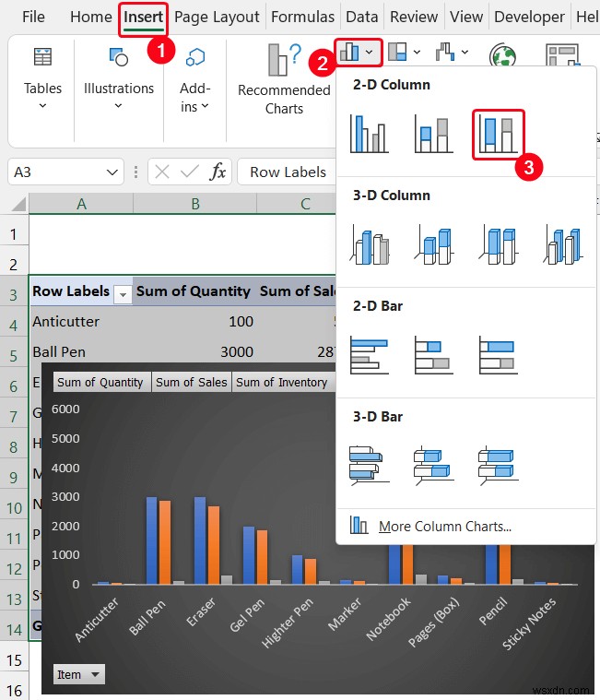Switch to the Page Layout tab

(x=217, y=17)
